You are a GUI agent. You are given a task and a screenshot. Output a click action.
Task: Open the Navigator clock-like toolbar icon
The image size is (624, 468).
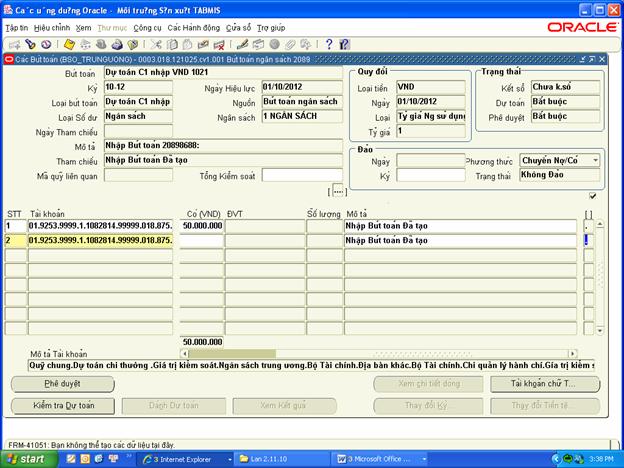tap(46, 45)
